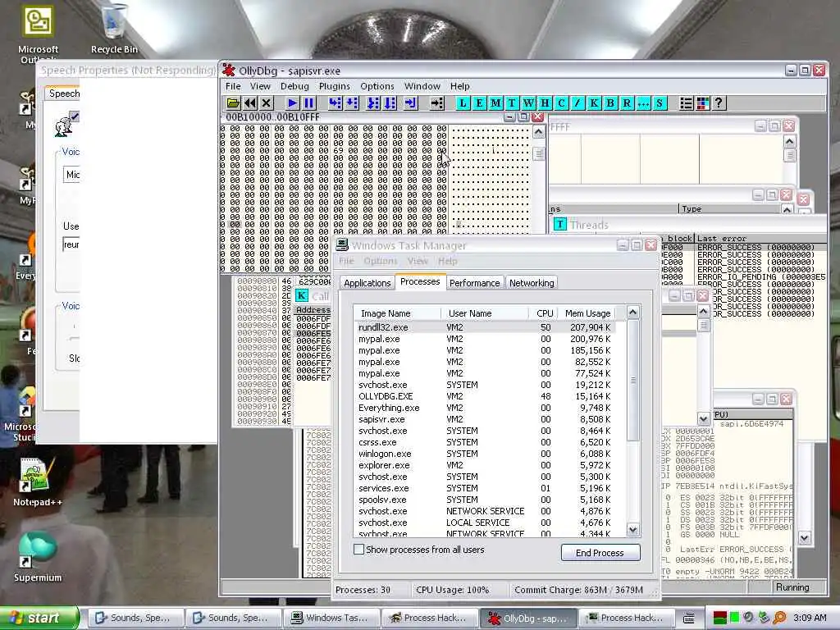
Task: Open Patches window with slash button
Action: click(x=577, y=103)
